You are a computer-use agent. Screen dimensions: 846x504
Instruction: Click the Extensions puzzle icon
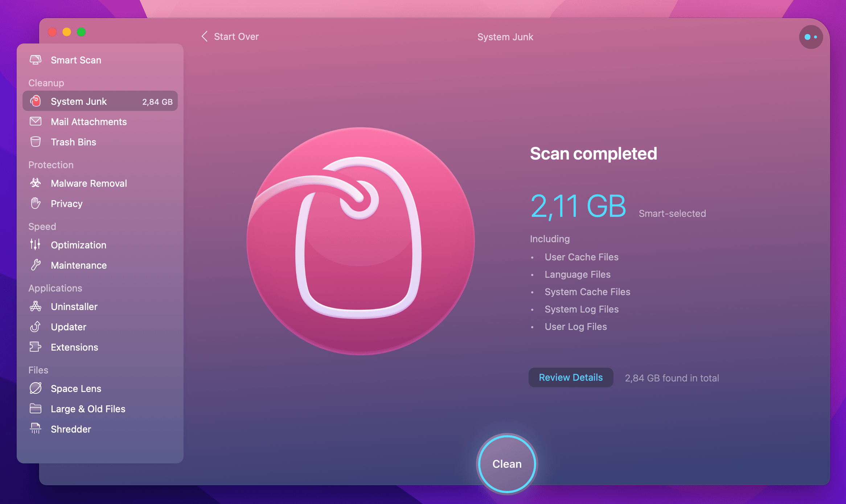(35, 347)
